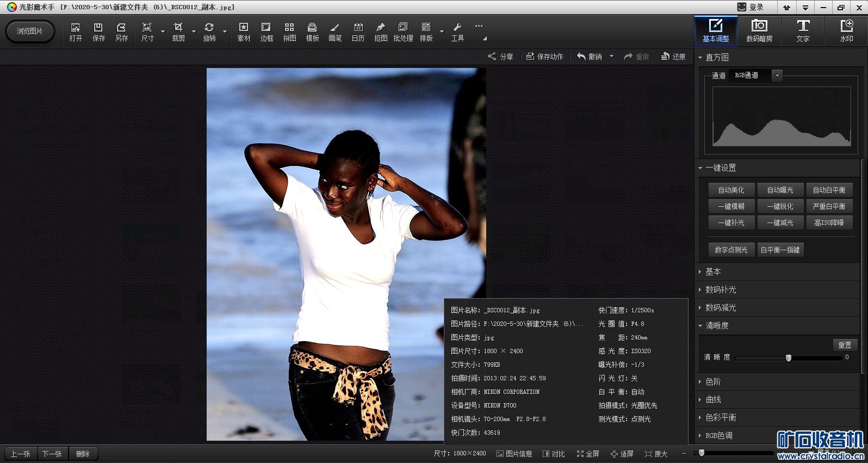Toggle the Compare (对比) view

pos(554,454)
